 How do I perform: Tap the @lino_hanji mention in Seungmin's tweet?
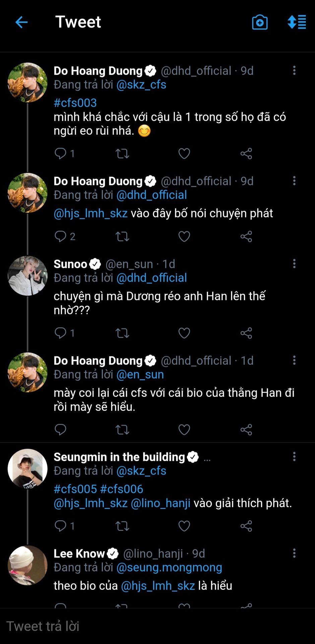(x=161, y=503)
